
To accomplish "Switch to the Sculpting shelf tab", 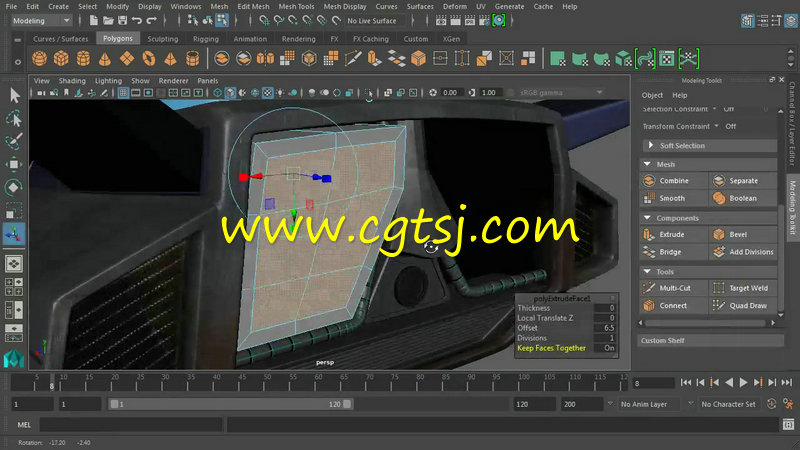I will [163, 39].
